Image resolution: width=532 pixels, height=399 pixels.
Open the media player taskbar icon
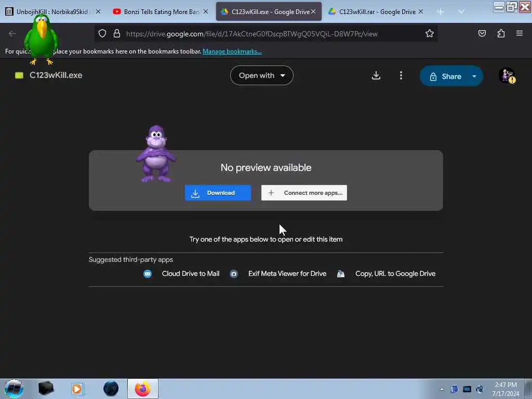point(78,389)
